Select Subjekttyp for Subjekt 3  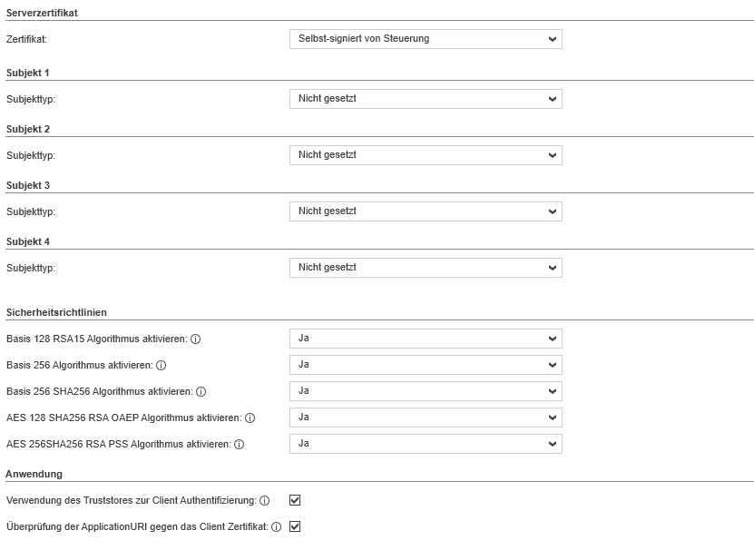(x=426, y=211)
